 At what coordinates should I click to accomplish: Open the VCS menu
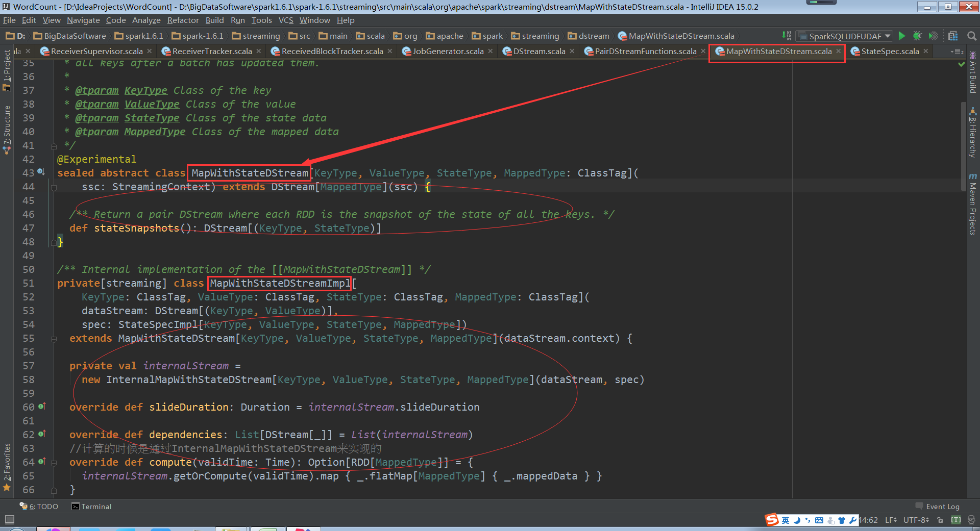click(286, 20)
